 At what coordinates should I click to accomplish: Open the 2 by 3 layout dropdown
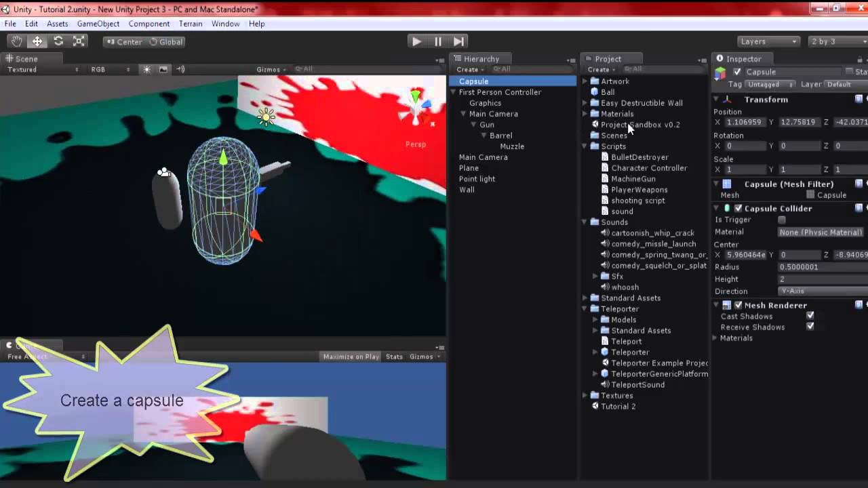point(837,41)
